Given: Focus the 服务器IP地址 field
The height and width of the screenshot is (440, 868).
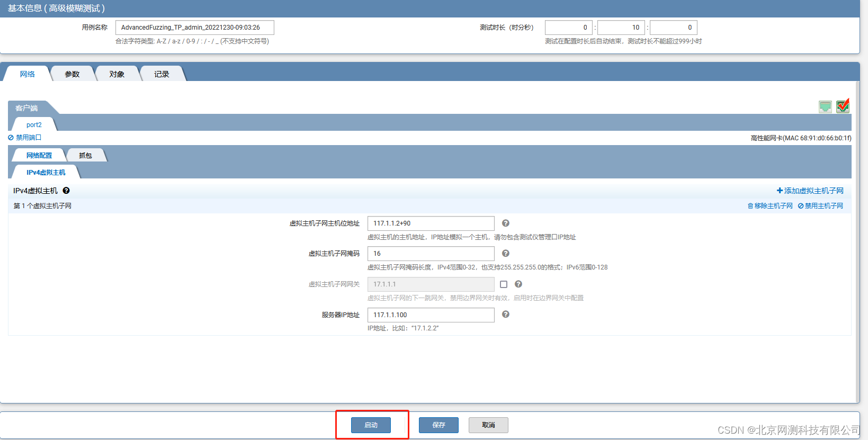Looking at the screenshot, I should (431, 315).
